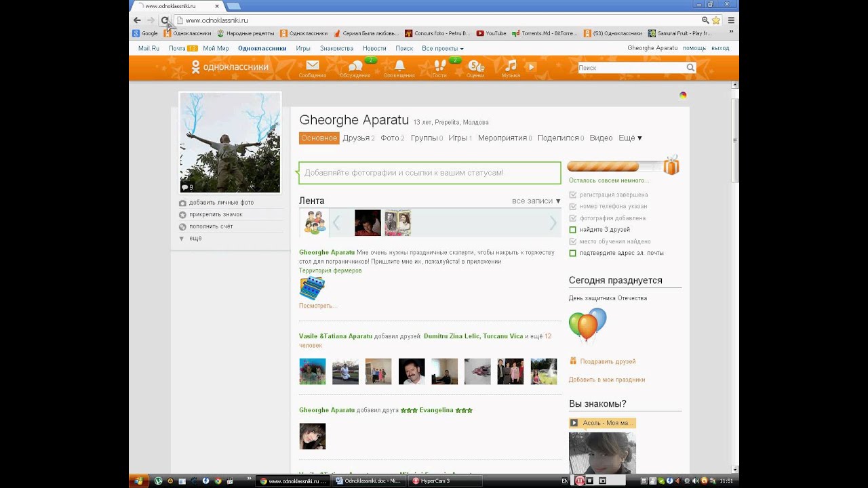Click Посмотреть link under farm post
Viewport: 868px width, 488px height.
click(x=317, y=306)
